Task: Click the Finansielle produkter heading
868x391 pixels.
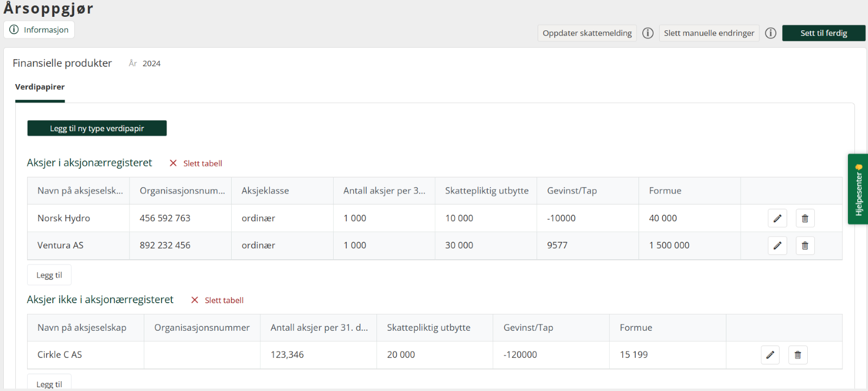Action: (x=62, y=63)
